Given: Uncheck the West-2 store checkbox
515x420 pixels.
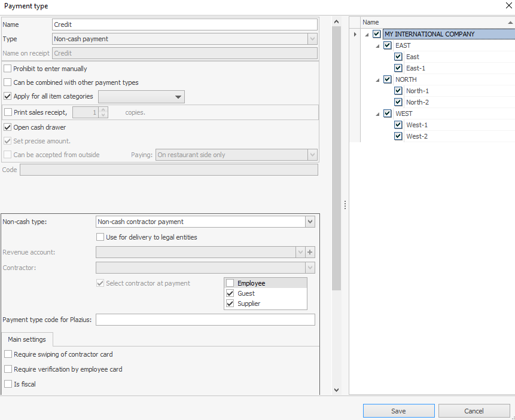Looking at the screenshot, I should [398, 136].
